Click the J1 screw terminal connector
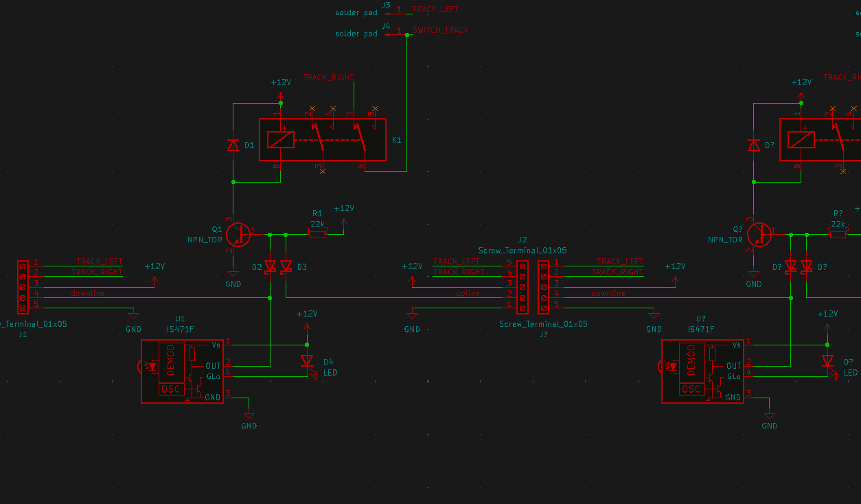The width and height of the screenshot is (861, 504). click(x=23, y=287)
